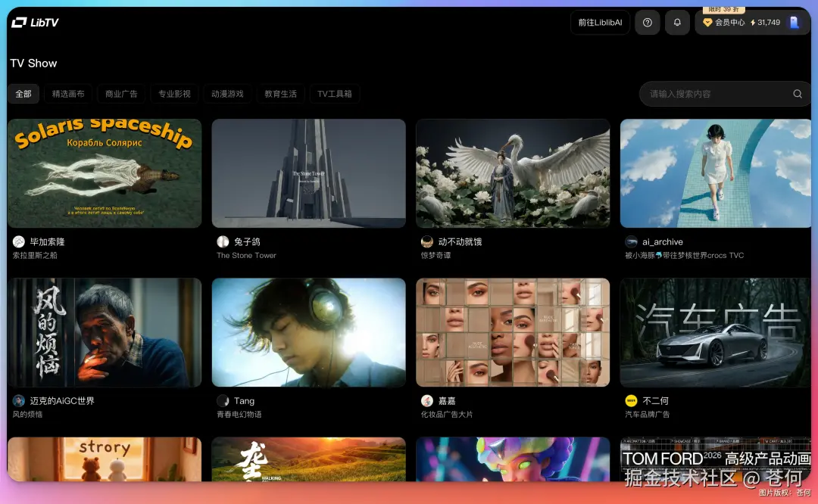Image resolution: width=818 pixels, height=504 pixels.
Task: Click the membership heart icon
Action: click(707, 23)
